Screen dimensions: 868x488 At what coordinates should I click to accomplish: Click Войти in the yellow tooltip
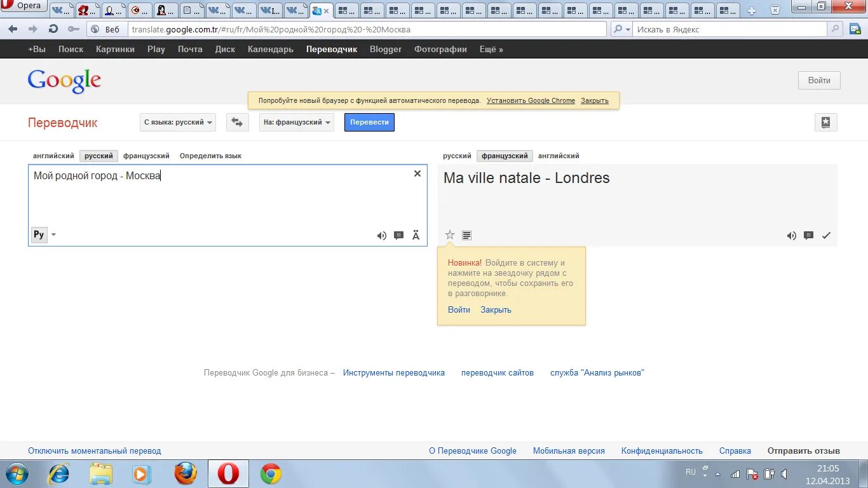pyautogui.click(x=459, y=310)
